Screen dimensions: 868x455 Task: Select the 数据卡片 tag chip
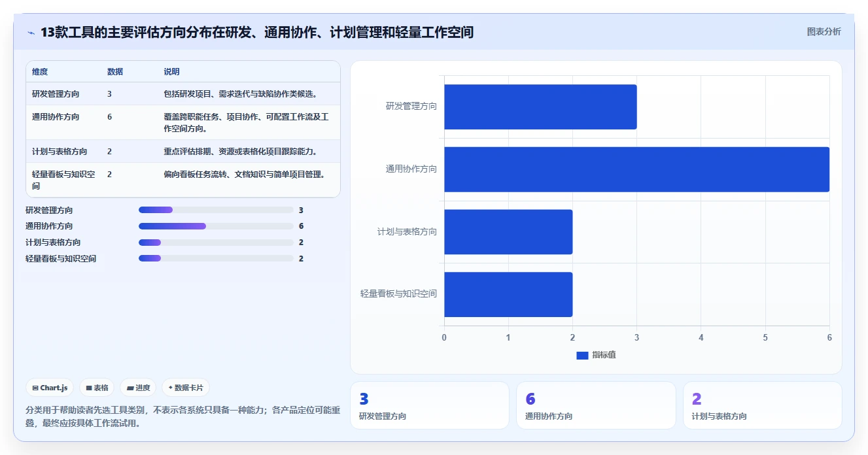pyautogui.click(x=186, y=388)
